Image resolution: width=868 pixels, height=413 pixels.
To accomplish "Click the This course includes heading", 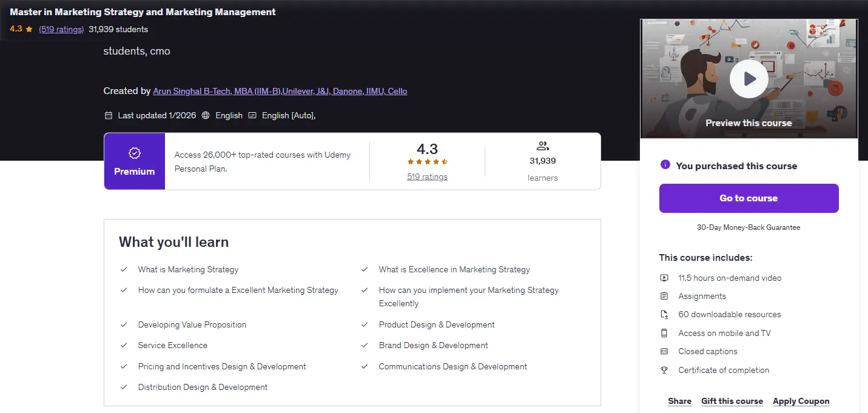I will click(706, 258).
